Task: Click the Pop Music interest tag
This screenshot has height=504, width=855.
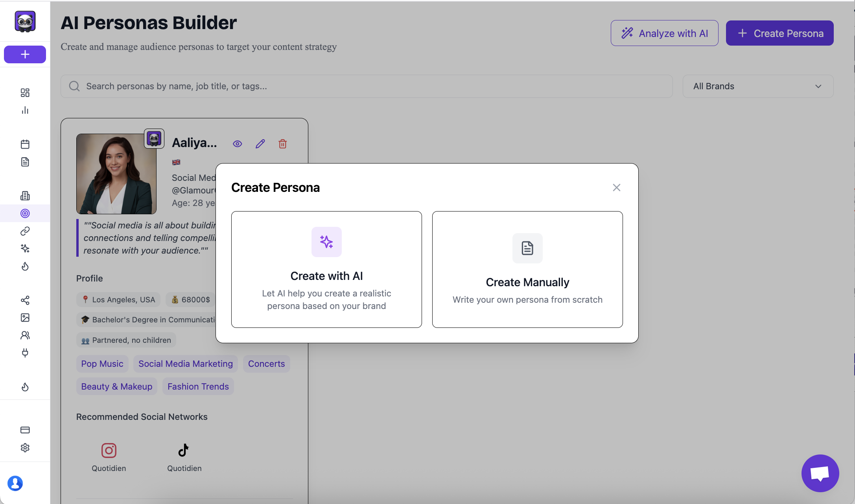Action: pos(102,364)
